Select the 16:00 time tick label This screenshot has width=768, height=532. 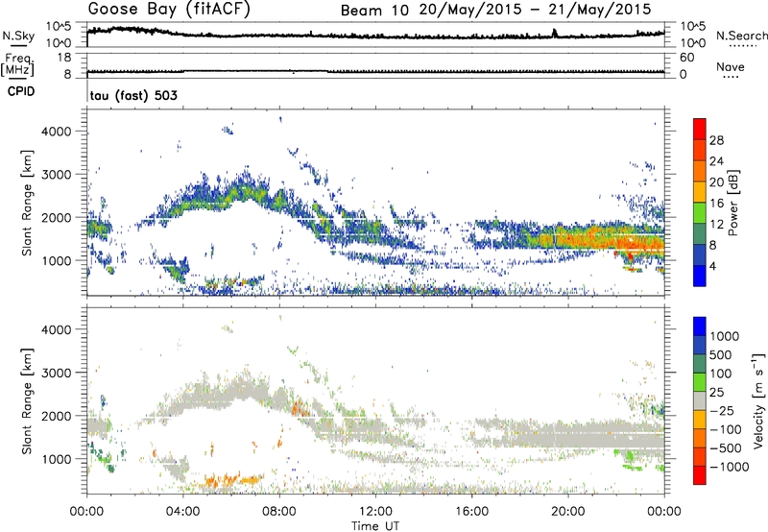click(471, 512)
